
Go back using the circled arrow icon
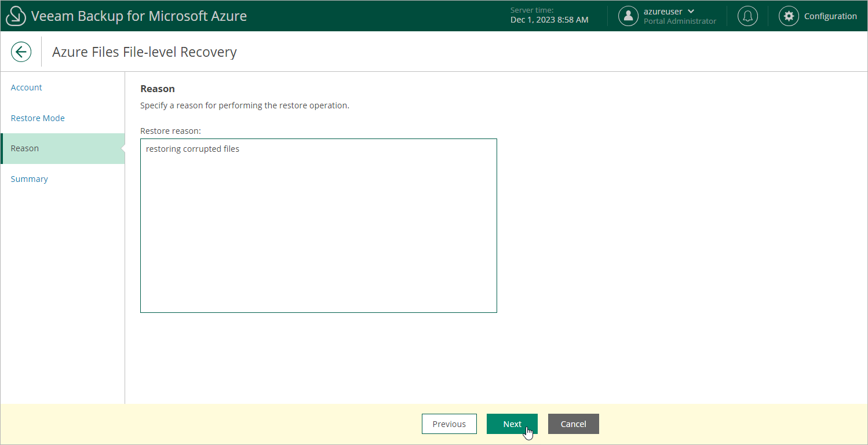coord(21,52)
